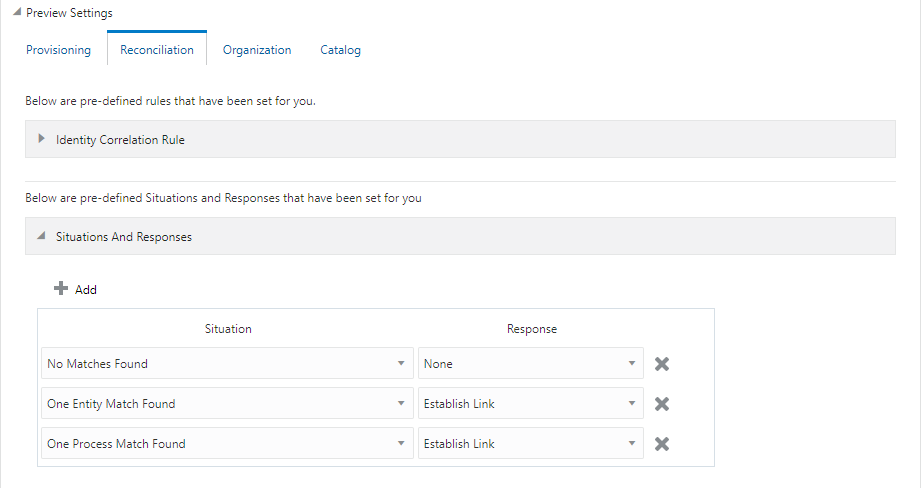The height and width of the screenshot is (488, 924).
Task: Open the One Process Match Found dropdown
Action: coord(401,444)
